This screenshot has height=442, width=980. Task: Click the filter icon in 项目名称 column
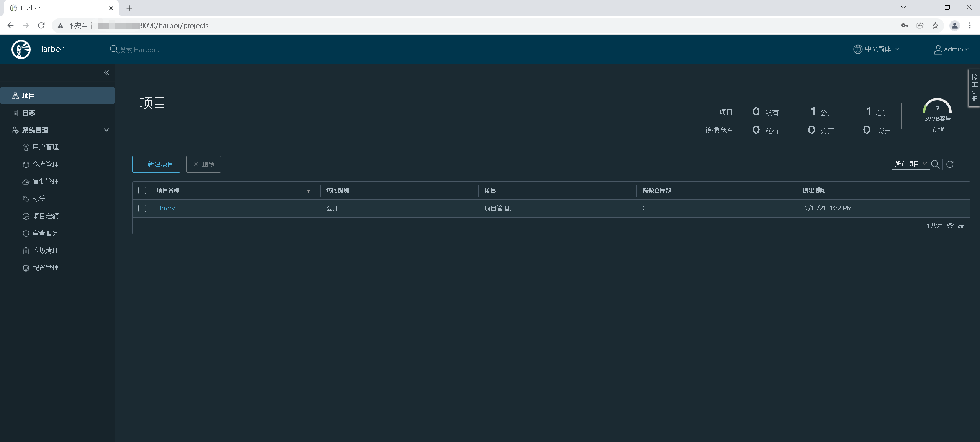308,191
